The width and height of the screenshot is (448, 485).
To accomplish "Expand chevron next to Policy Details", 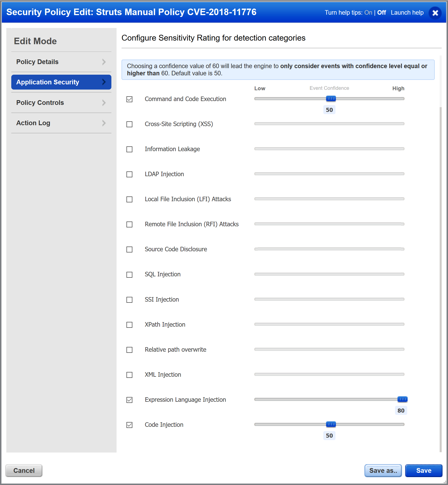I will [104, 62].
